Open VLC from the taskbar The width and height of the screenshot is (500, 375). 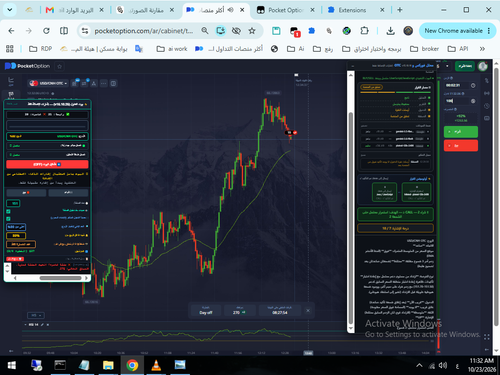pos(156,365)
